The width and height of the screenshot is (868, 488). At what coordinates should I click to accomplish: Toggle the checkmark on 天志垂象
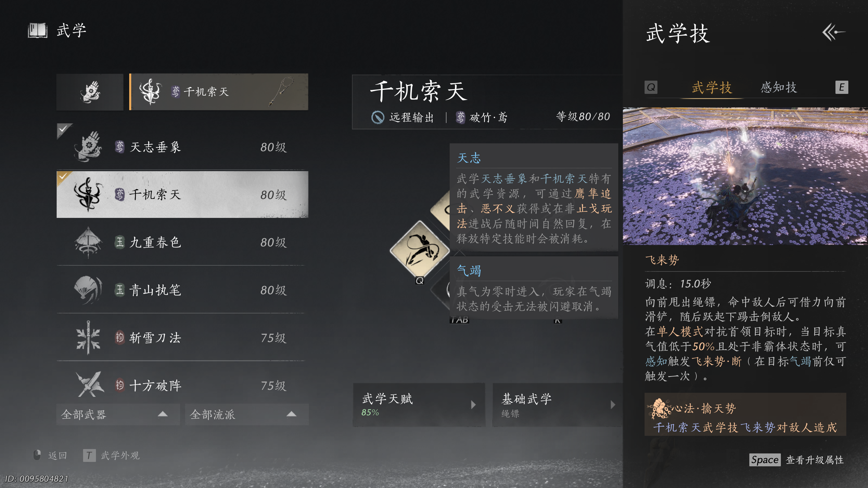(x=64, y=131)
